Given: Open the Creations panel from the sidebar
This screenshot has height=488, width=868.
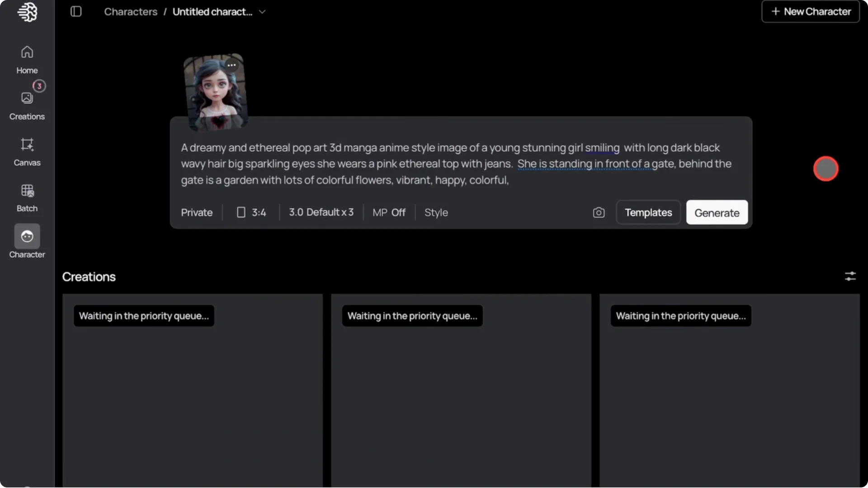Looking at the screenshot, I should (27, 105).
